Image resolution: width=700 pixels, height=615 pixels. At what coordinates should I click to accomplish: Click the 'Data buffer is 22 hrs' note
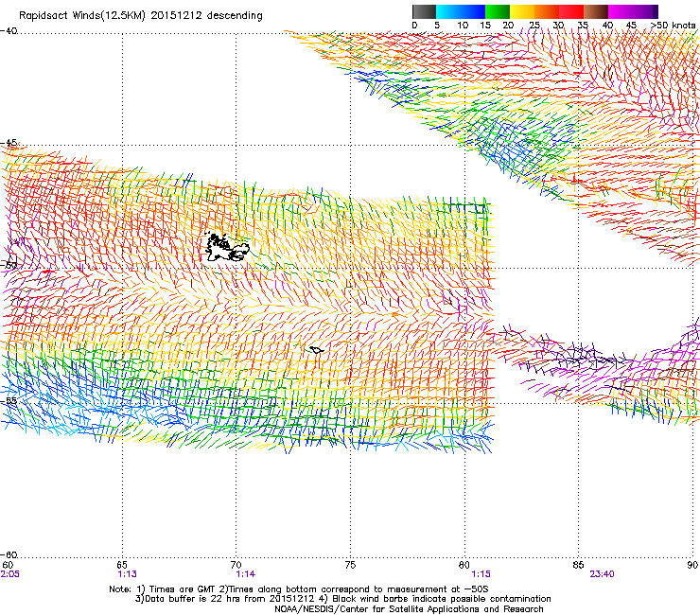(342, 599)
